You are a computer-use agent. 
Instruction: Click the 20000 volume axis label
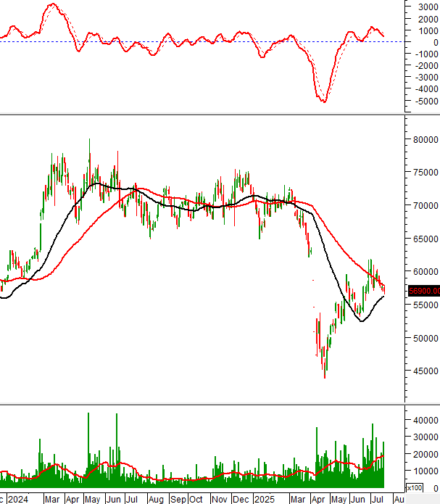pyautogui.click(x=426, y=455)
